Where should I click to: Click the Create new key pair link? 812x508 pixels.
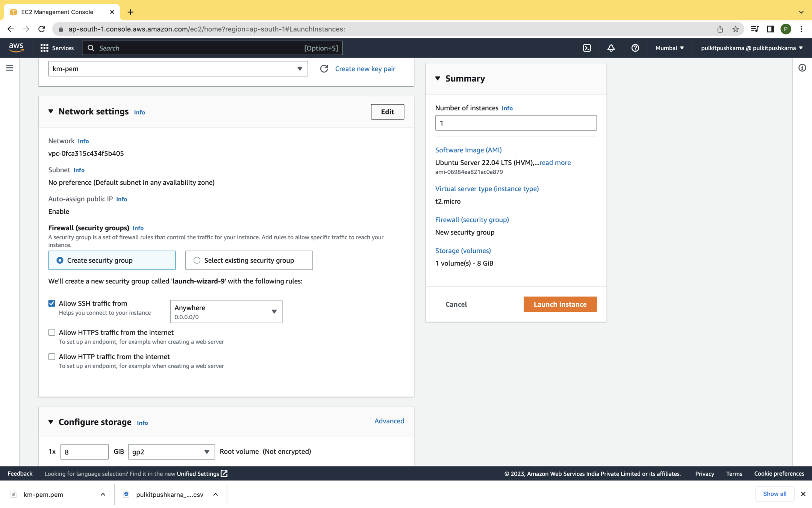pyautogui.click(x=365, y=69)
